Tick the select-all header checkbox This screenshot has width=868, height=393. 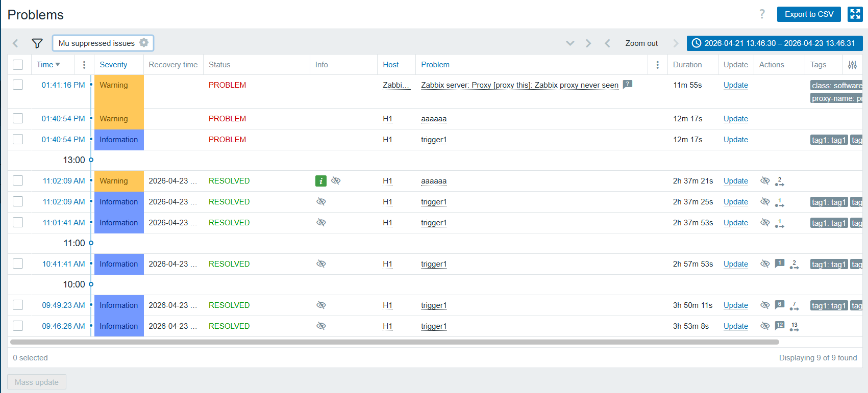pos(18,65)
